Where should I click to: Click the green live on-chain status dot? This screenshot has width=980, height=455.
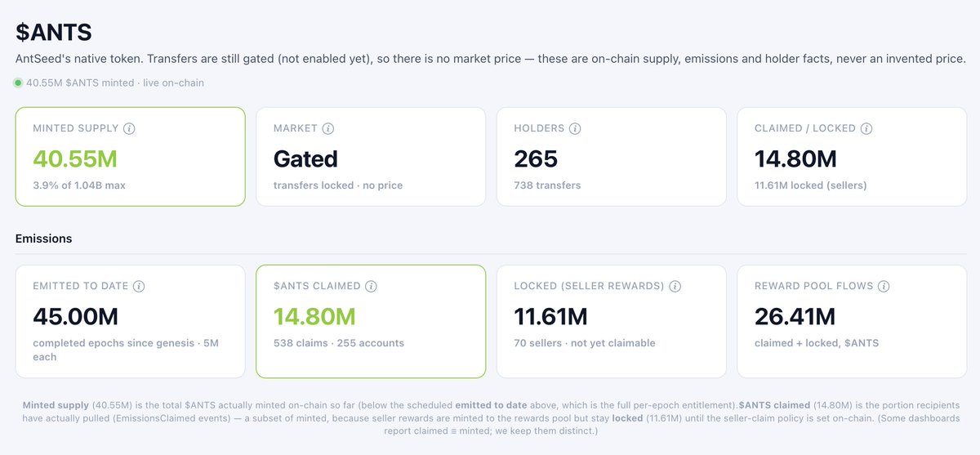pos(18,83)
